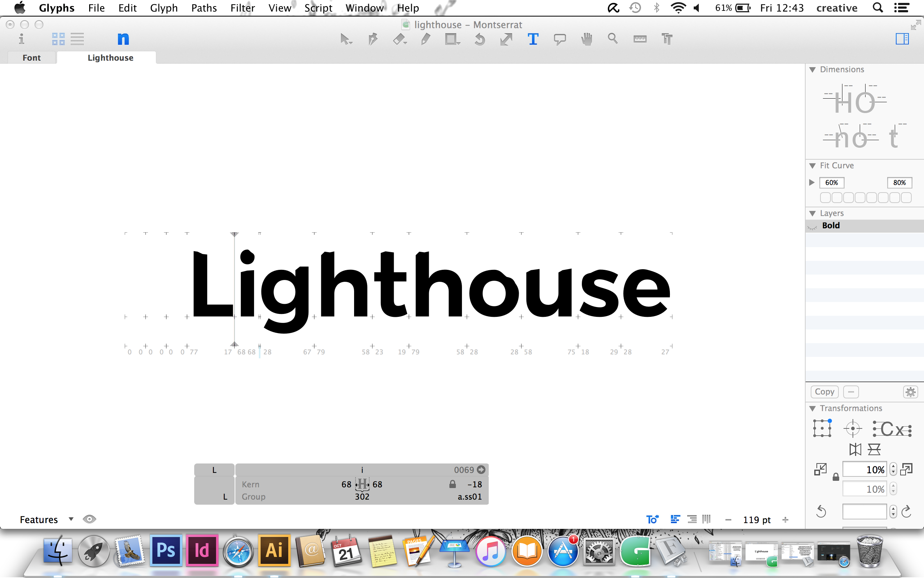The image size is (924, 578).
Task: Click the Copy layer button
Action: [x=824, y=392]
